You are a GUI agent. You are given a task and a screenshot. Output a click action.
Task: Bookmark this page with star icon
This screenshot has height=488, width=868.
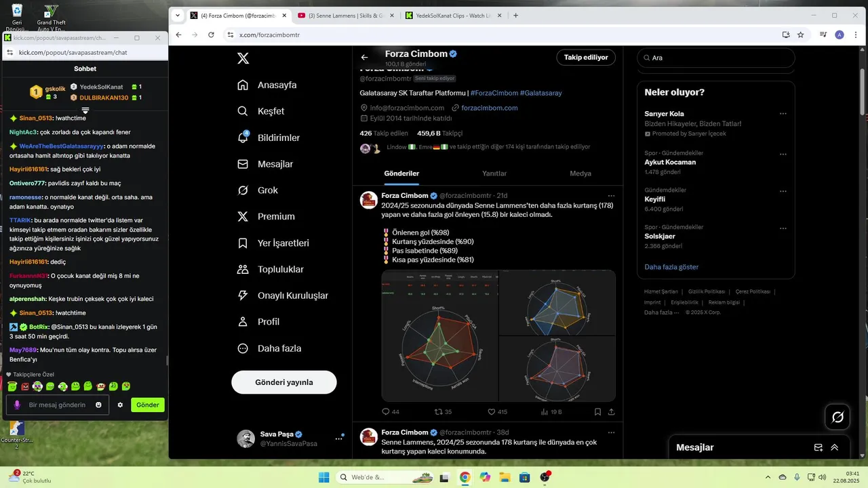[x=800, y=35]
